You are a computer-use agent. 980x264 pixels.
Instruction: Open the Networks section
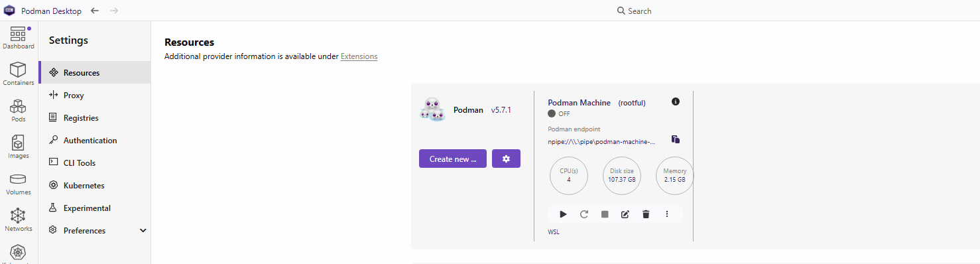(x=19, y=220)
